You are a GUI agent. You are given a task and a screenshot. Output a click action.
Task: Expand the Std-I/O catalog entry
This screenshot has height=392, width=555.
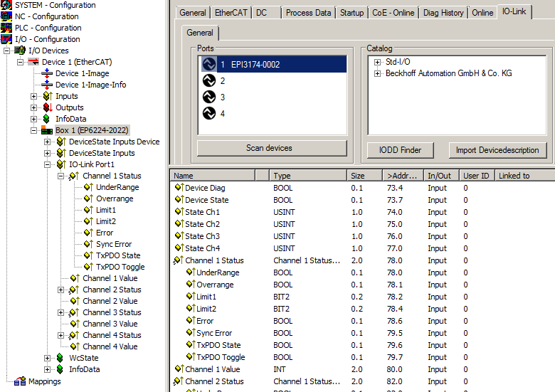377,63
